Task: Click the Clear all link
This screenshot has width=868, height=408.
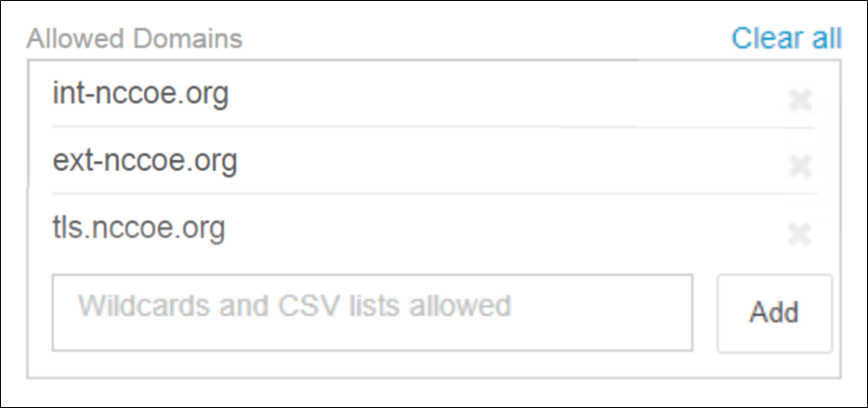Action: 786,38
